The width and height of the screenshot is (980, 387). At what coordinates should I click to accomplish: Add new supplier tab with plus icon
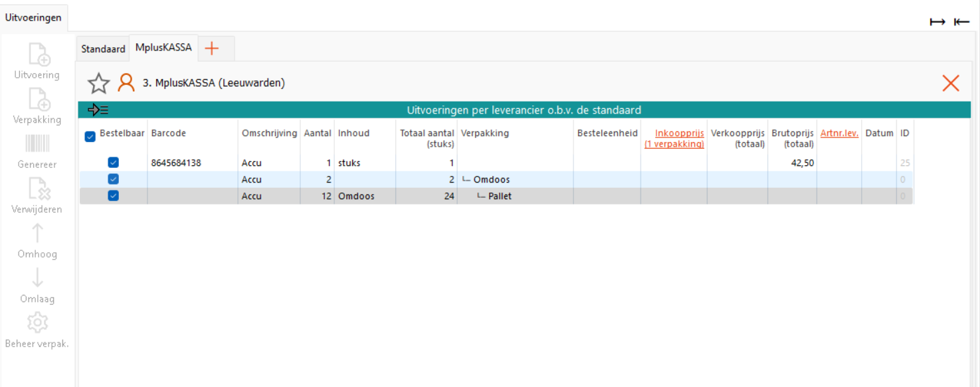coord(211,48)
